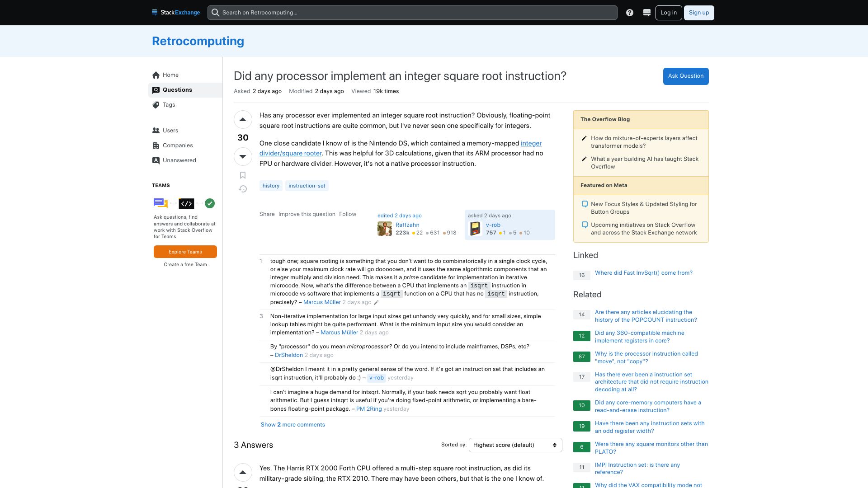Open the Sorted by Highest score dropdown
The width and height of the screenshot is (868, 488).
coord(515,445)
